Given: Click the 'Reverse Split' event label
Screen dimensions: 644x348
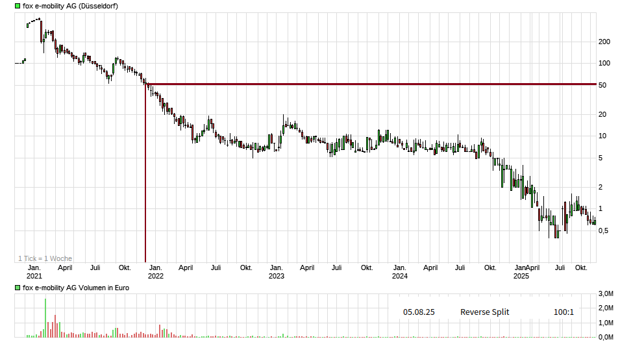Looking at the screenshot, I should (484, 312).
